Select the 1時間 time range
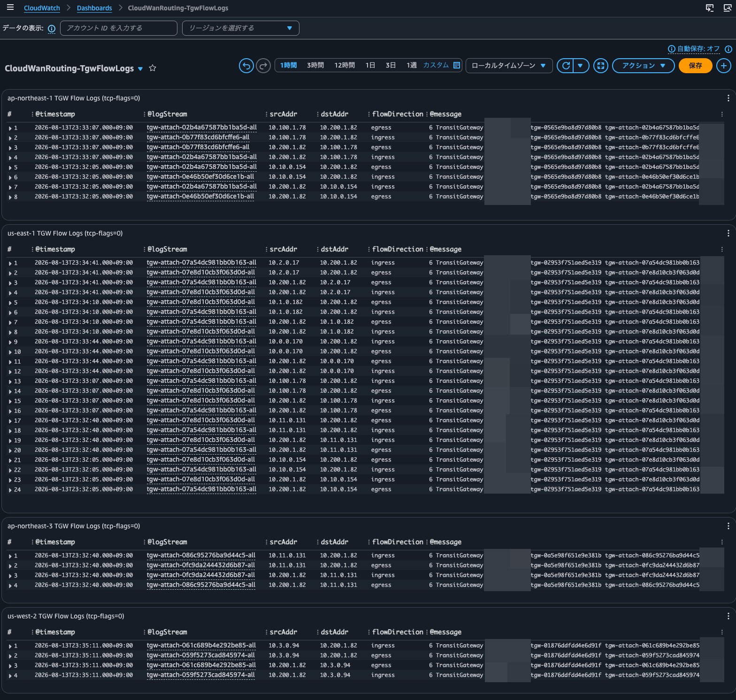This screenshot has width=736, height=700. (x=288, y=65)
